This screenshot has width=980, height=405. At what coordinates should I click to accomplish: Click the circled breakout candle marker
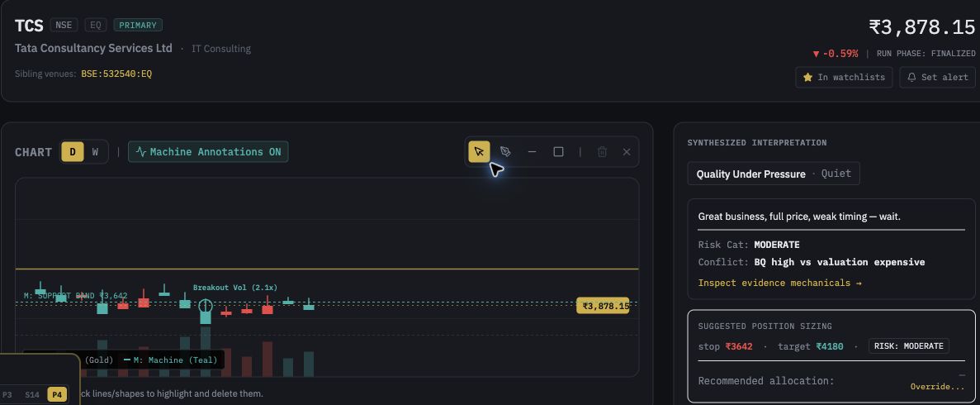[x=206, y=306]
